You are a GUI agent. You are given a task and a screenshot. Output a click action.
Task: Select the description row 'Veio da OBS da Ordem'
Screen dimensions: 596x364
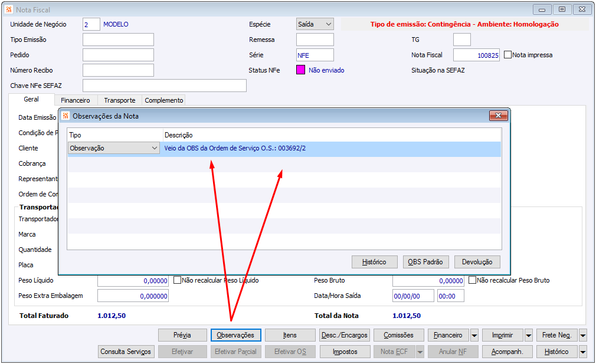tap(284, 148)
